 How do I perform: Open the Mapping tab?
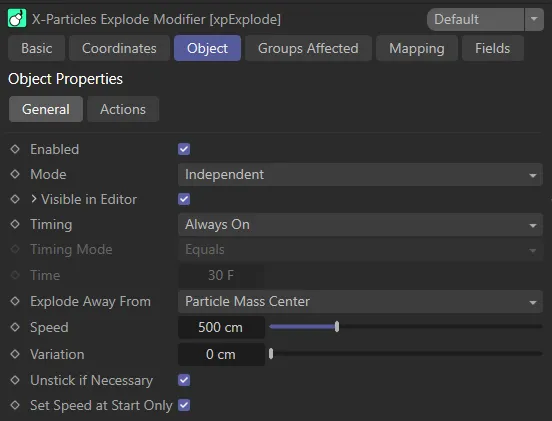(417, 48)
